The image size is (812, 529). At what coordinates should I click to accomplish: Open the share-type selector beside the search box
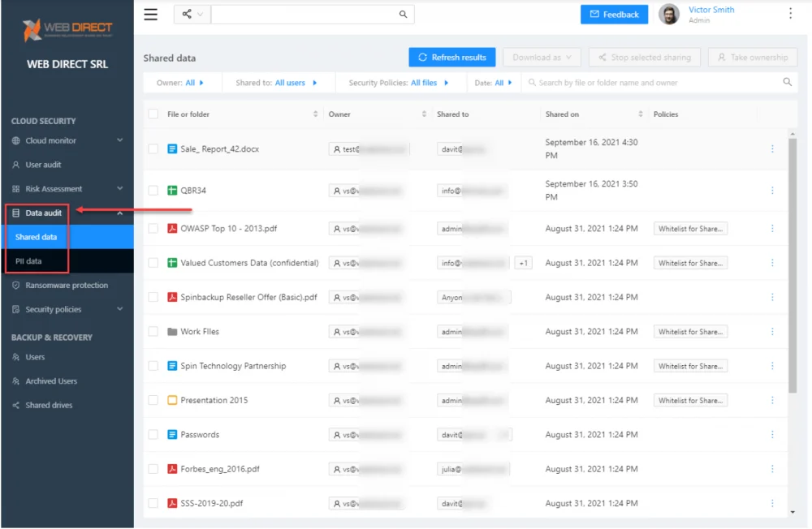pyautogui.click(x=192, y=15)
